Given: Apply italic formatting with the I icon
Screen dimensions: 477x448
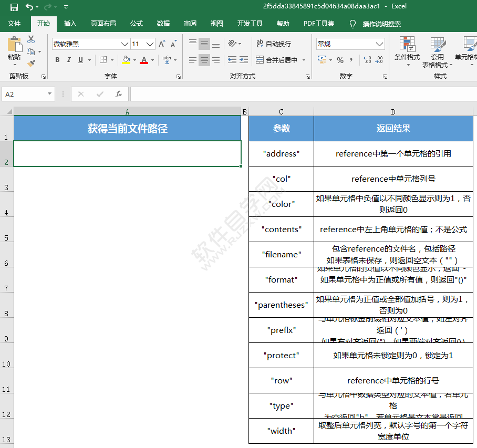Looking at the screenshot, I should (x=69, y=59).
